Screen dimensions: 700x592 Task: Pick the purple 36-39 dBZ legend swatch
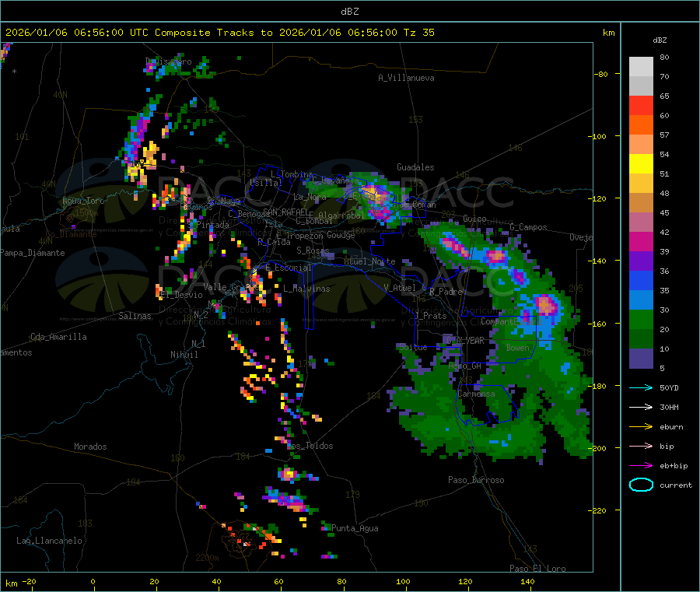(641, 261)
